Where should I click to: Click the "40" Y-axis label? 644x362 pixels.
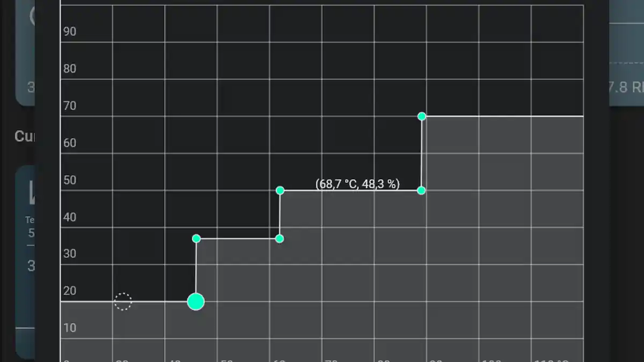click(x=70, y=217)
